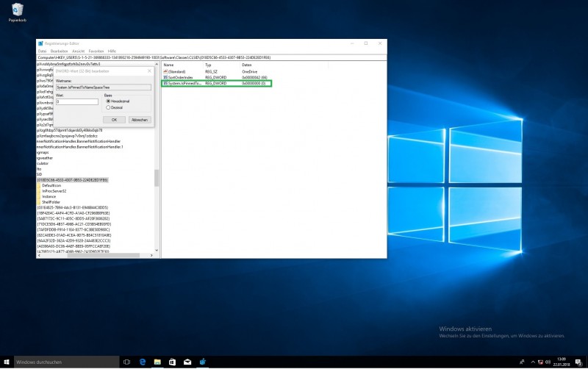Select the {9AA2F32D-362A-42D9...} key
Image resolution: width=588 pixels, height=369 pixels.
(x=73, y=241)
